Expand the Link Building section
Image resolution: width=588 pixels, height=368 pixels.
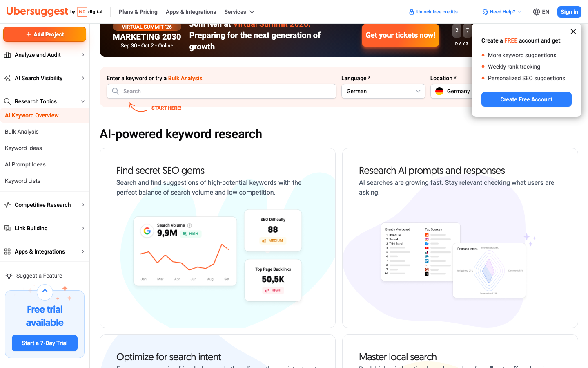[x=83, y=228]
